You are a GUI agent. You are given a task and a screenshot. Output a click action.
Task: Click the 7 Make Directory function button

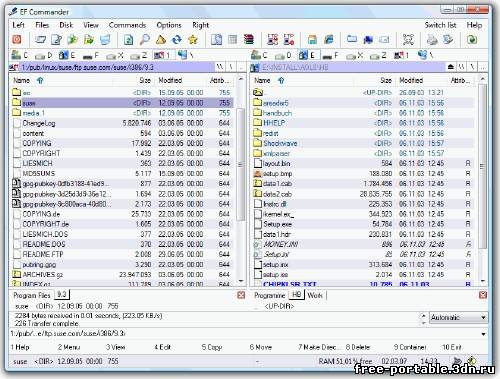[319, 347]
